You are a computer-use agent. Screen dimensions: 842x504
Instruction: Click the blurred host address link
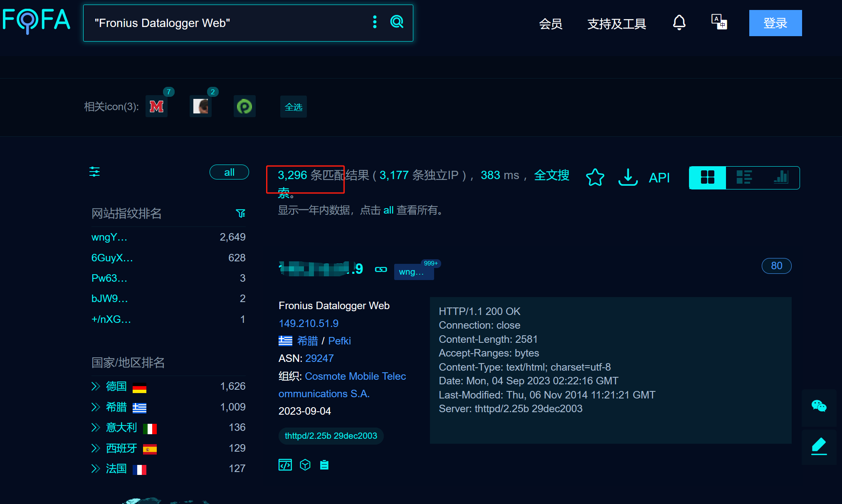(321, 269)
